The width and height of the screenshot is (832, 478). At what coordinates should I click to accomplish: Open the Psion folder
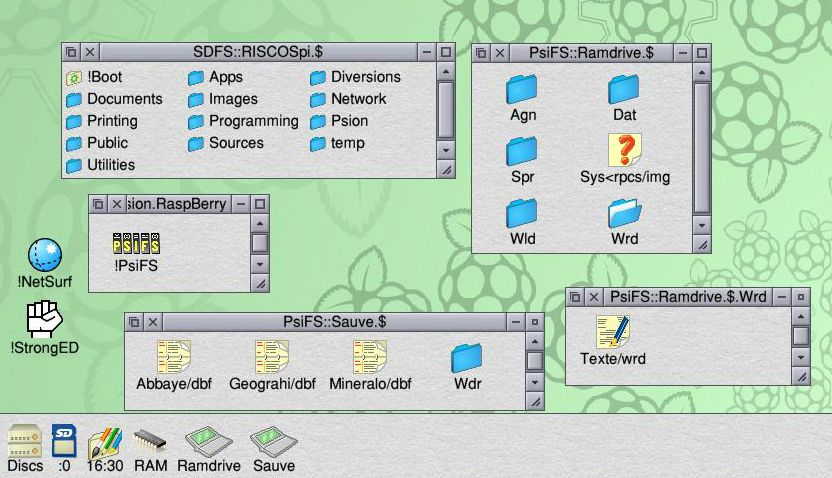click(x=339, y=121)
